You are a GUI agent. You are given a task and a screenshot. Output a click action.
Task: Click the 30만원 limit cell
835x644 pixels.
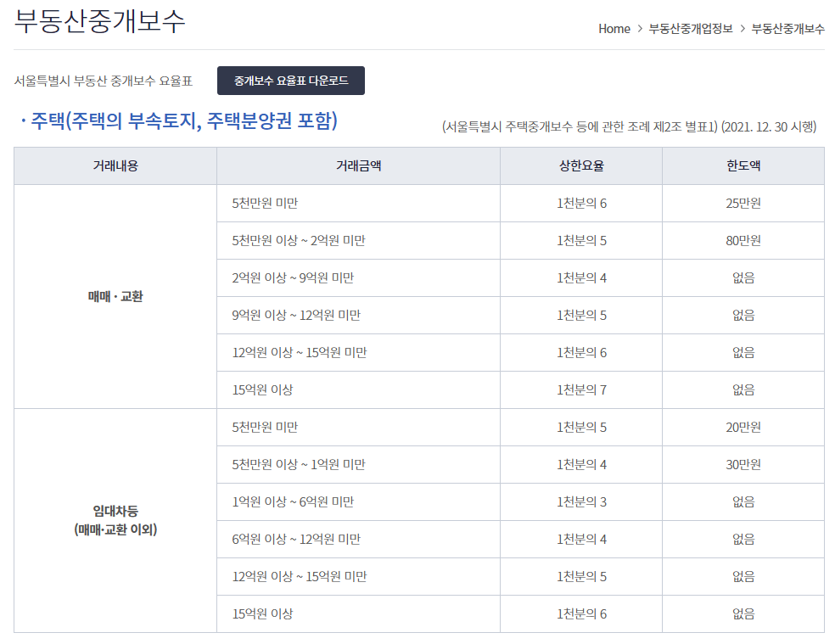[x=743, y=464]
